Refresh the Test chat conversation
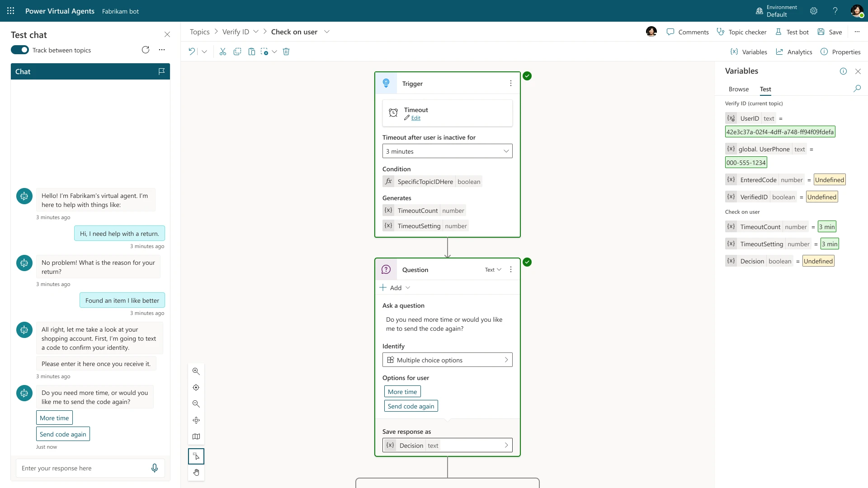The width and height of the screenshot is (868, 488). 145,50
